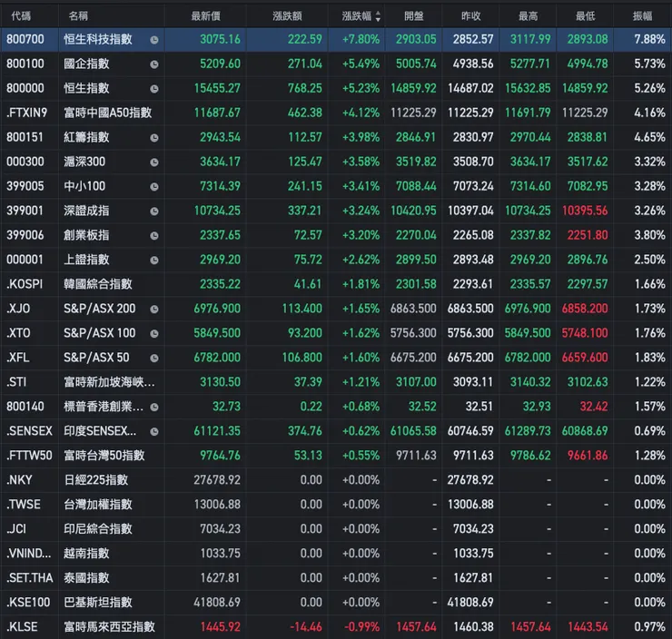Image resolution: width=672 pixels, height=639 pixels.
Task: Open 富時中國A50指數 row
Action: pos(336,113)
